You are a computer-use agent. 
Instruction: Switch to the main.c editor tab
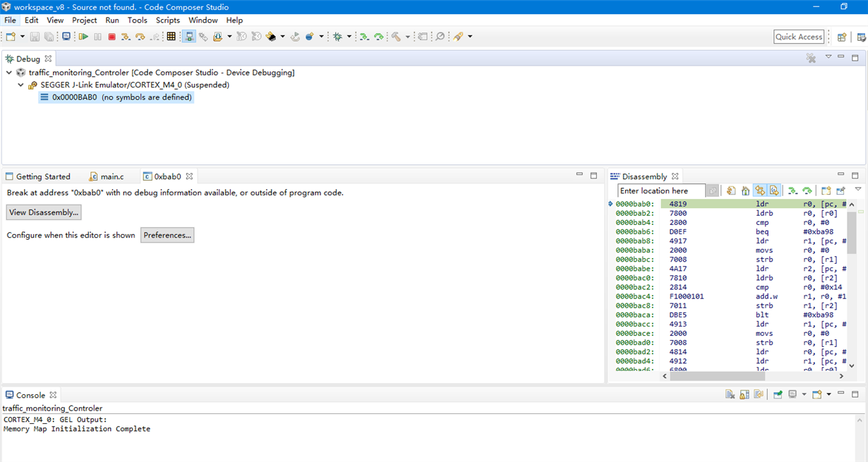[107, 176]
